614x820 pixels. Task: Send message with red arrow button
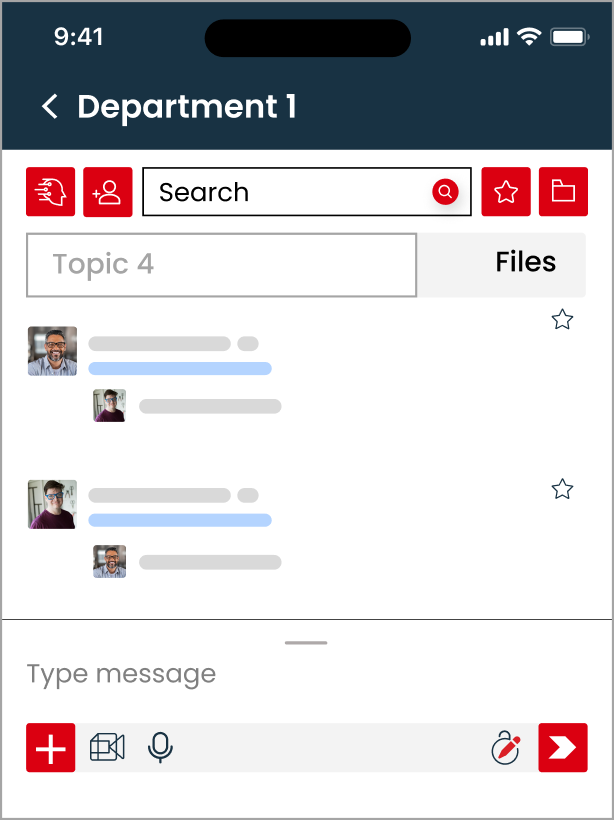pos(563,748)
